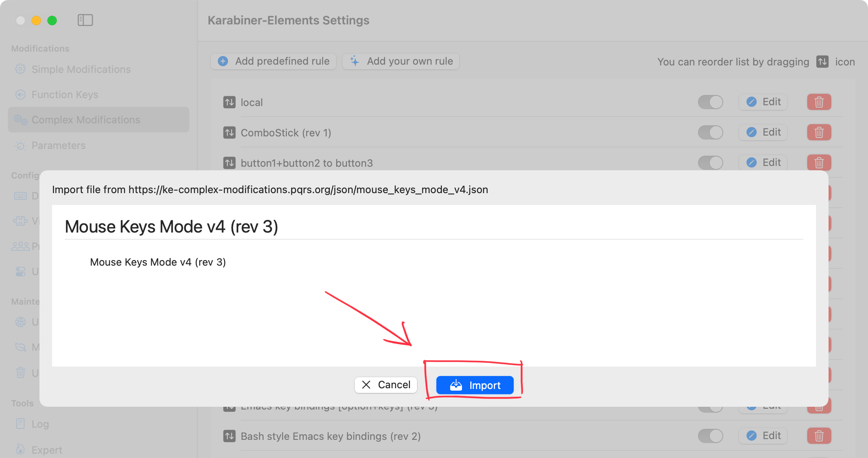Click Expert flame icon
Viewport: 868px width, 458px height.
pos(20,449)
